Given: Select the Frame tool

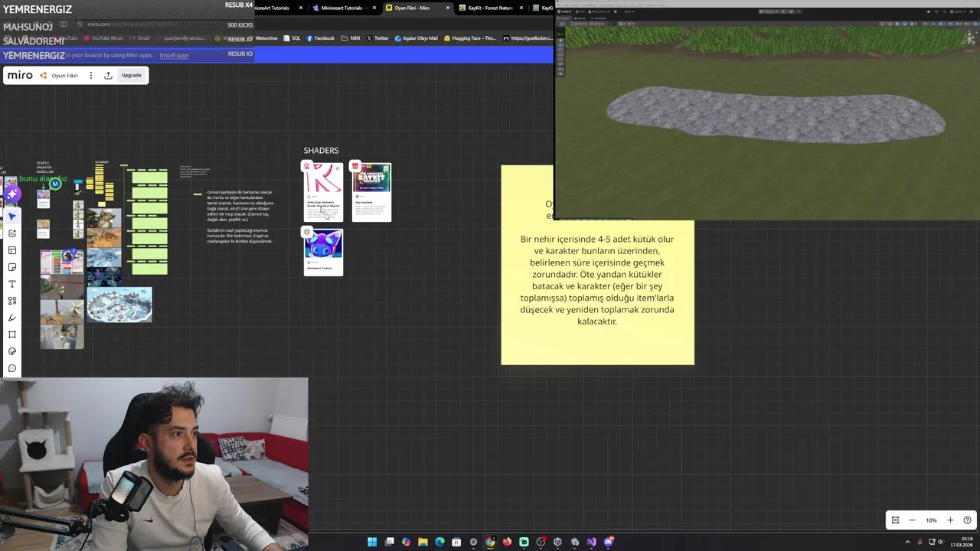Looking at the screenshot, I should click(12, 334).
